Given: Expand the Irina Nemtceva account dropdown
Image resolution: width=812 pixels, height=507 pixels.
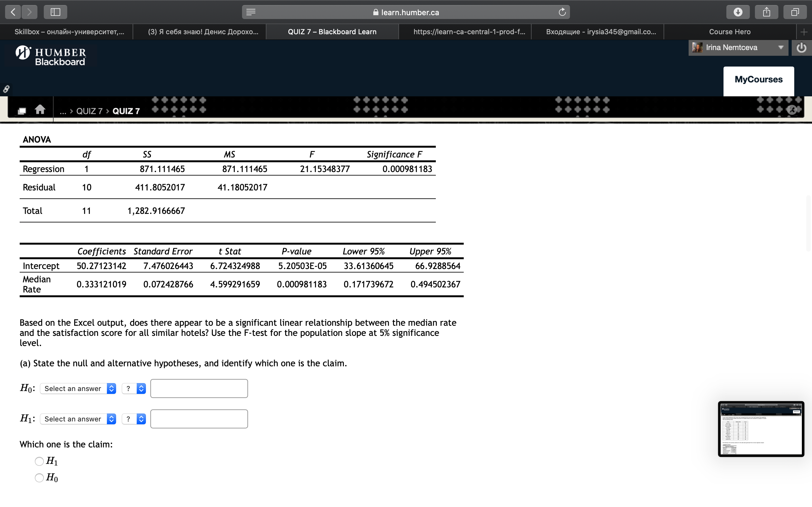Looking at the screenshot, I should (781, 48).
